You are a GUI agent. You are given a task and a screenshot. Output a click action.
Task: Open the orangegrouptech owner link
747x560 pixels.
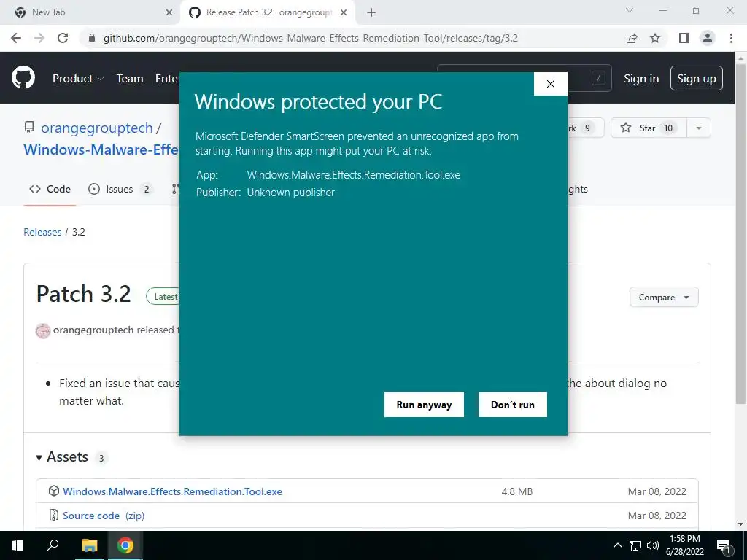click(x=97, y=128)
